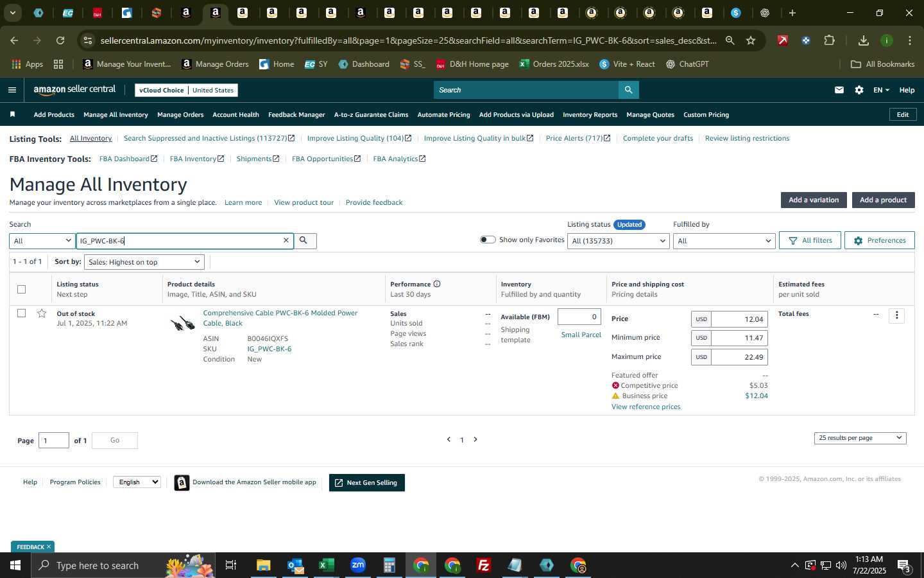The image size is (924, 578).
Task: Open Outlook from the taskbar
Action: click(x=295, y=565)
